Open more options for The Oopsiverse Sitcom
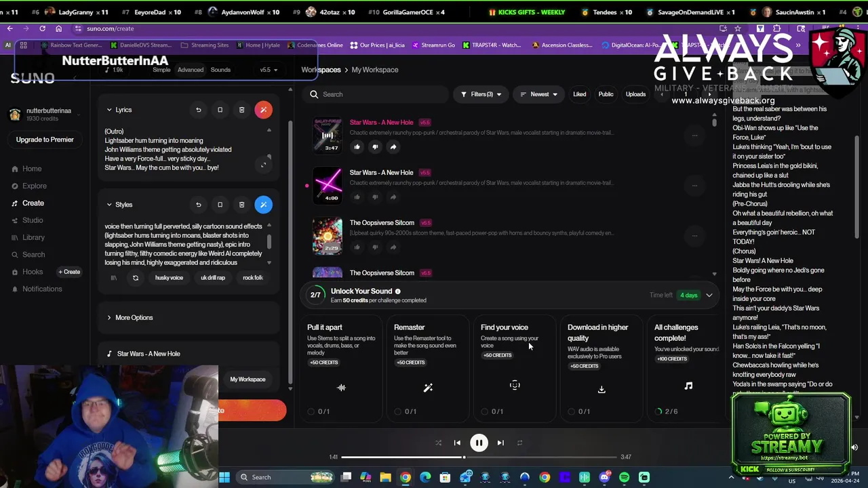The height and width of the screenshot is (488, 868). pos(694,236)
